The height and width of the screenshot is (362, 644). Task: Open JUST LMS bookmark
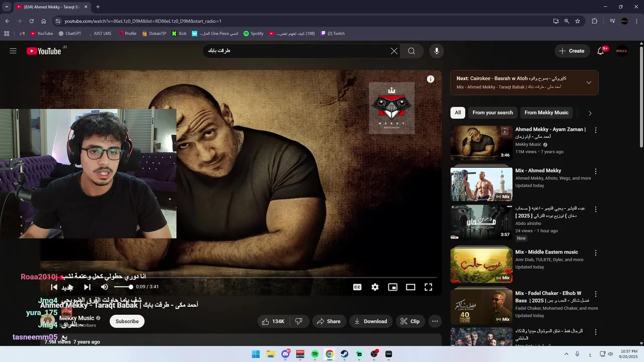click(x=99, y=34)
